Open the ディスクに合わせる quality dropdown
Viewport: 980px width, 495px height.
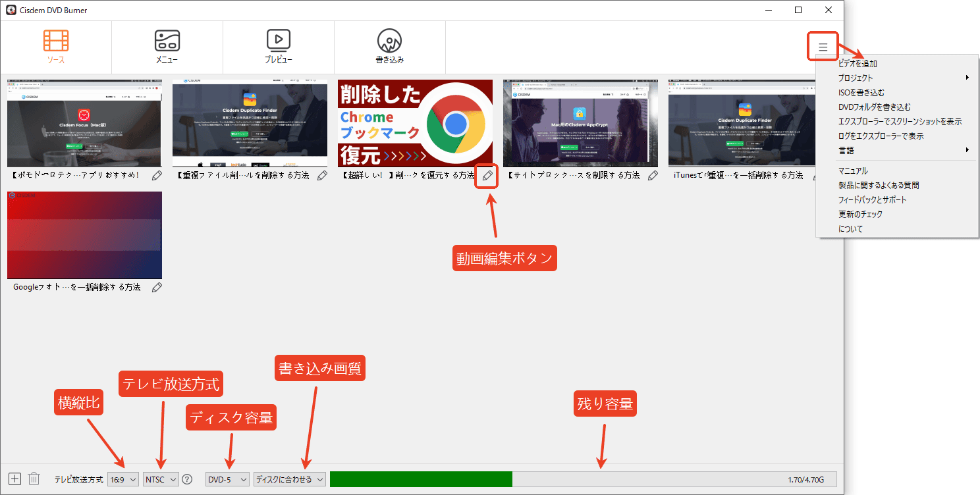pos(290,479)
